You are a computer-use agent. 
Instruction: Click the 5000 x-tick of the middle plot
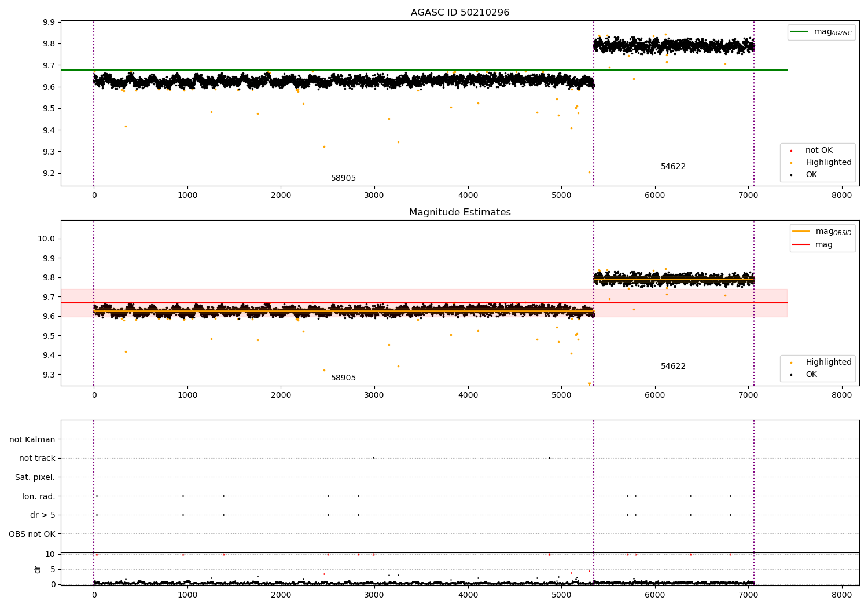pos(561,395)
